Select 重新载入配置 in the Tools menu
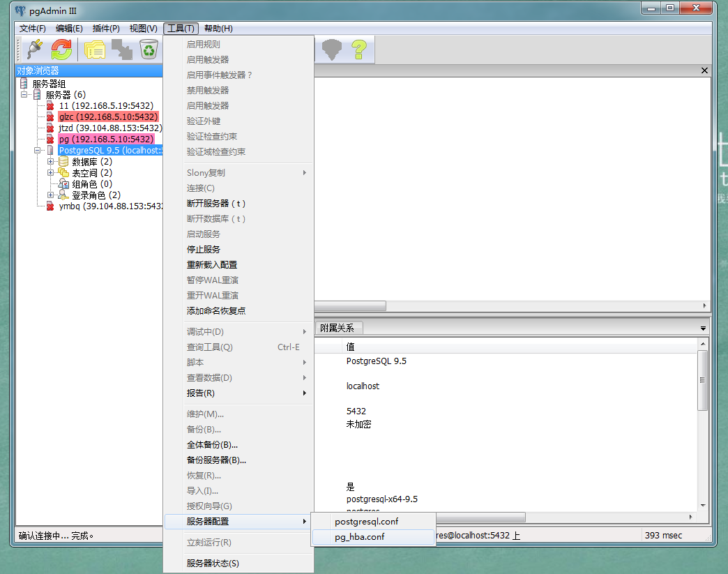This screenshot has width=728, height=574. [212, 265]
